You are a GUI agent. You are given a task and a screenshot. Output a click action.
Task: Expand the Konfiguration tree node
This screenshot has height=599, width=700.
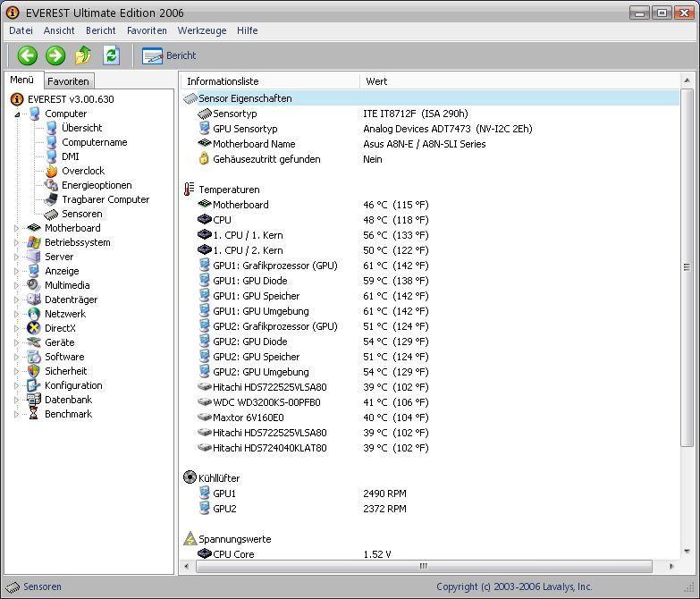[x=16, y=385]
